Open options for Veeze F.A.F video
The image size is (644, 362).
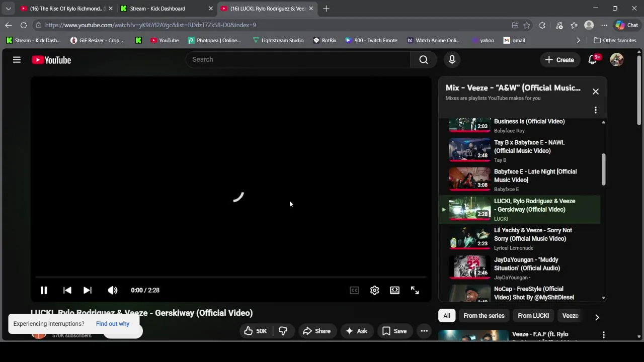coord(604,335)
